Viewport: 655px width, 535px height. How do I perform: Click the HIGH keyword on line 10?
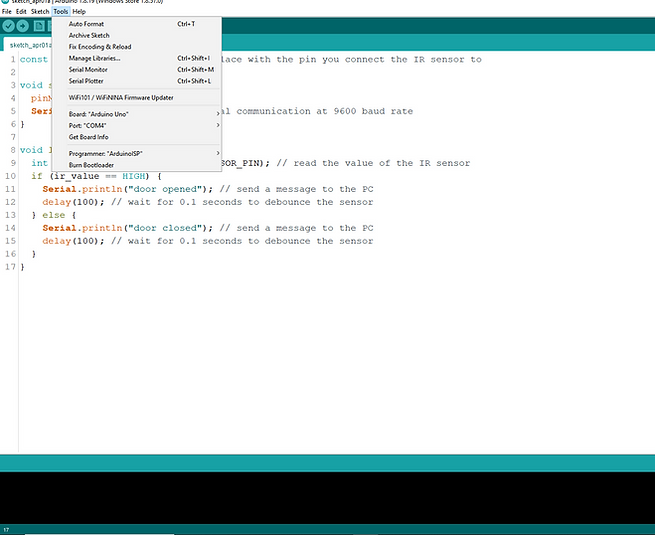pyautogui.click(x=134, y=176)
